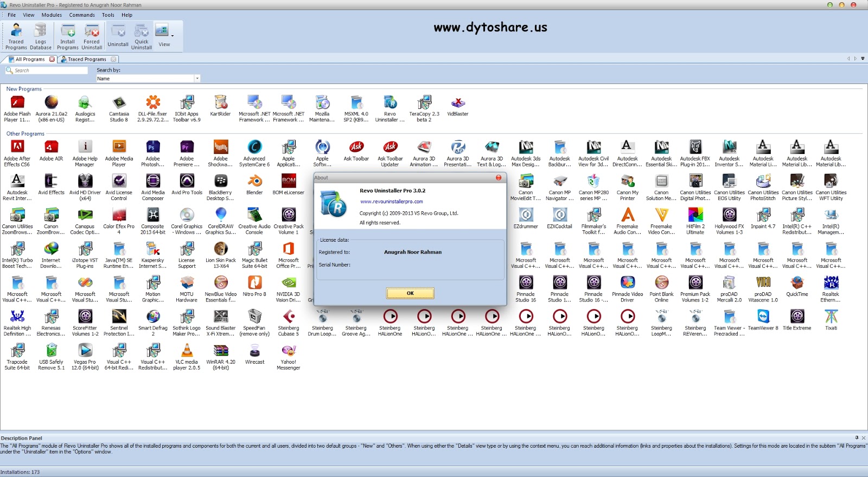The width and height of the screenshot is (868, 477).
Task: Close the Traced Programs tab
Action: point(113,59)
